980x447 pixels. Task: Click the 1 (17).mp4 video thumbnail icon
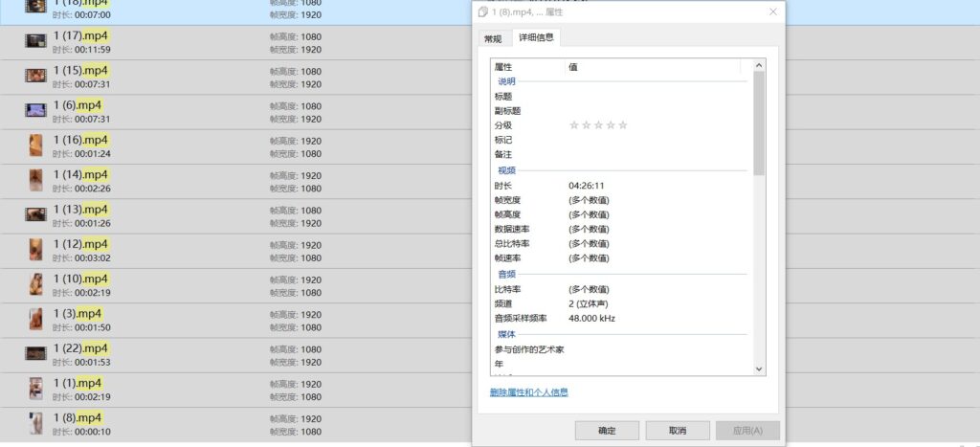pos(35,40)
